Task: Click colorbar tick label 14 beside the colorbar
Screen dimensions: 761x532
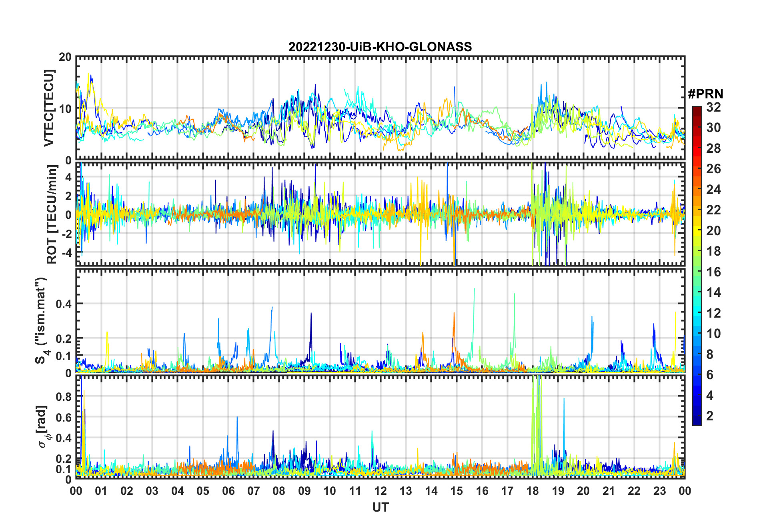Action: click(713, 292)
